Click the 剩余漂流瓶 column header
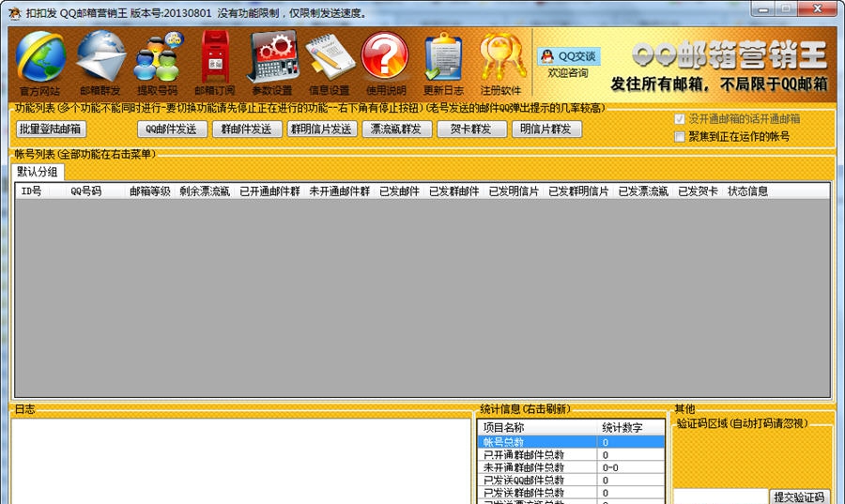The height and width of the screenshot is (504, 845). [x=205, y=191]
